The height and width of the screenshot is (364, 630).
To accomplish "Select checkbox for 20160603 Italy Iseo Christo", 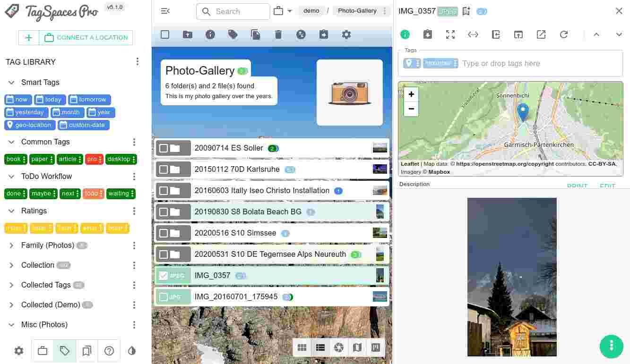I will (x=164, y=191).
